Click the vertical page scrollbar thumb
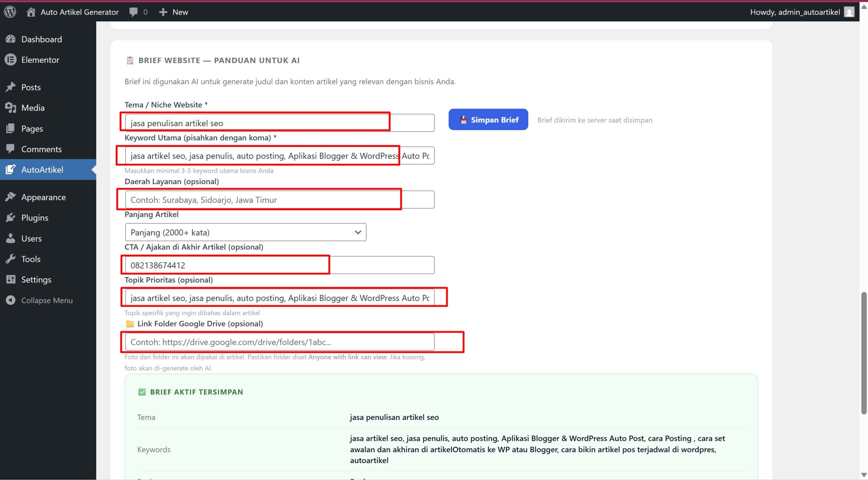This screenshot has width=868, height=480. pos(864,353)
